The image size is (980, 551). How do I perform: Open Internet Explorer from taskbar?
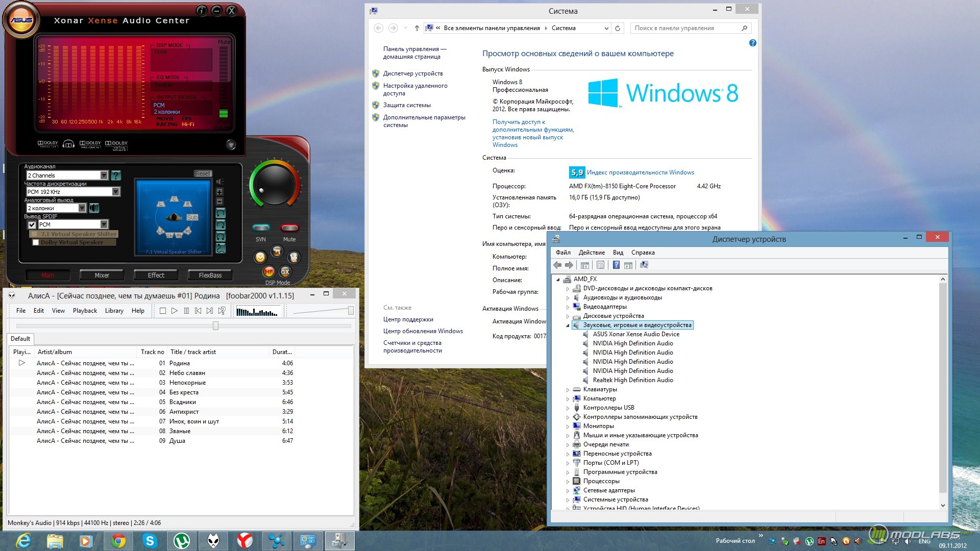tap(23, 541)
